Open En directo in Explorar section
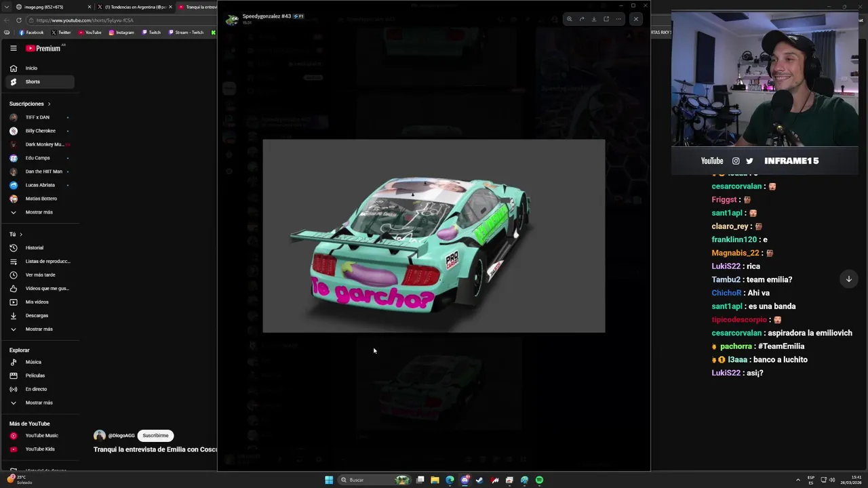The height and width of the screenshot is (488, 868). point(39,389)
